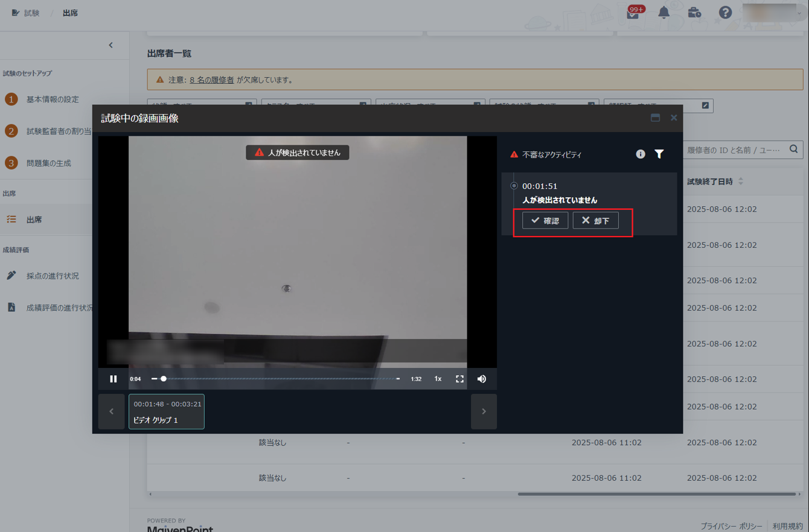Mute the video volume speaker icon

click(481, 379)
